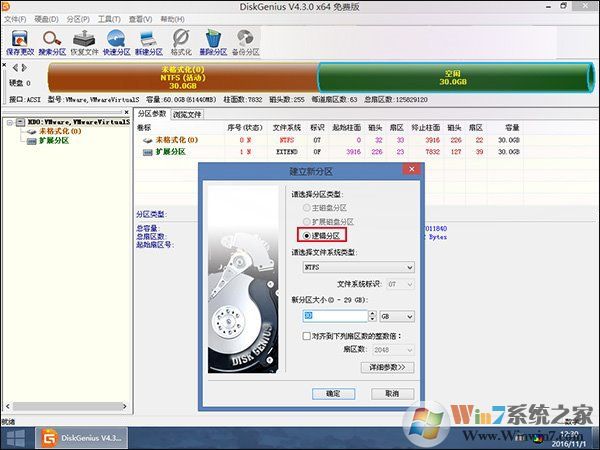Click DiskGenius taskbar button
The width and height of the screenshot is (600, 450).
tap(82, 439)
